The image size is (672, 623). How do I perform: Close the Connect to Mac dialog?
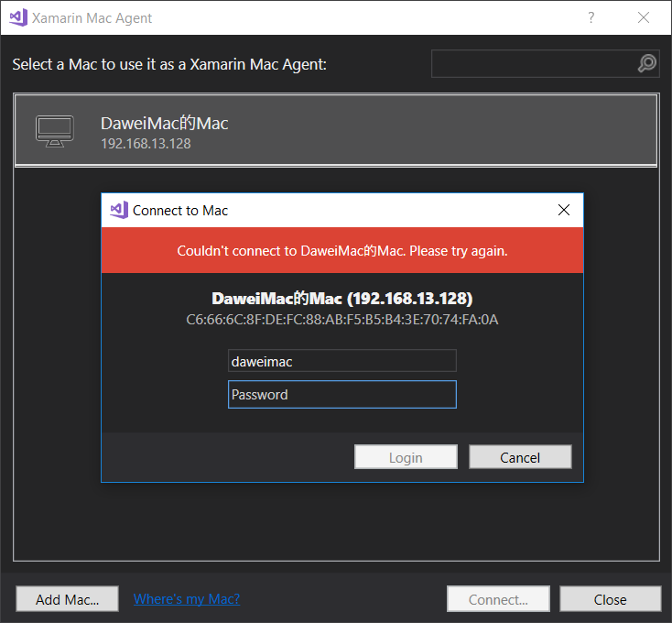coord(564,210)
